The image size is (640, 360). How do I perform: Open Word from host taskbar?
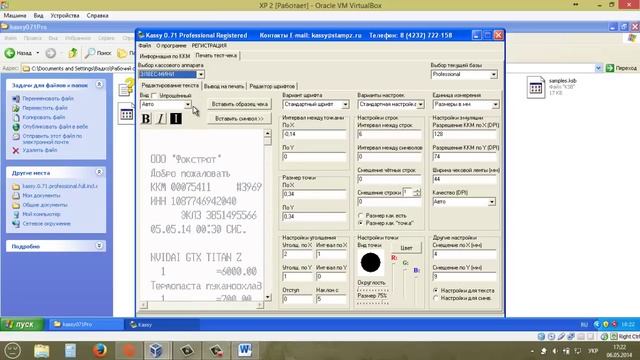pos(245,350)
